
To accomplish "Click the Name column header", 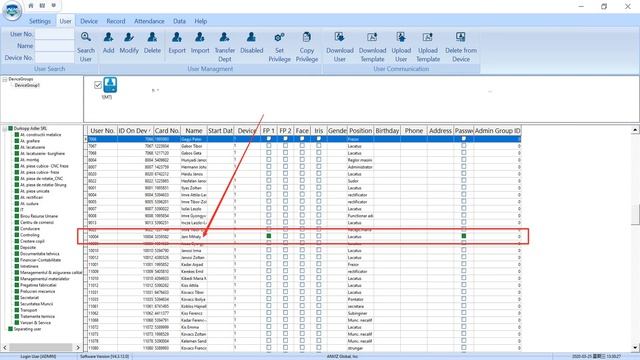I will pyautogui.click(x=194, y=131).
